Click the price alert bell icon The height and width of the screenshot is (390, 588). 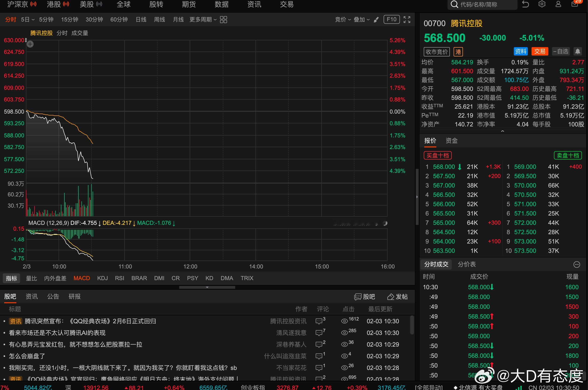point(577,52)
